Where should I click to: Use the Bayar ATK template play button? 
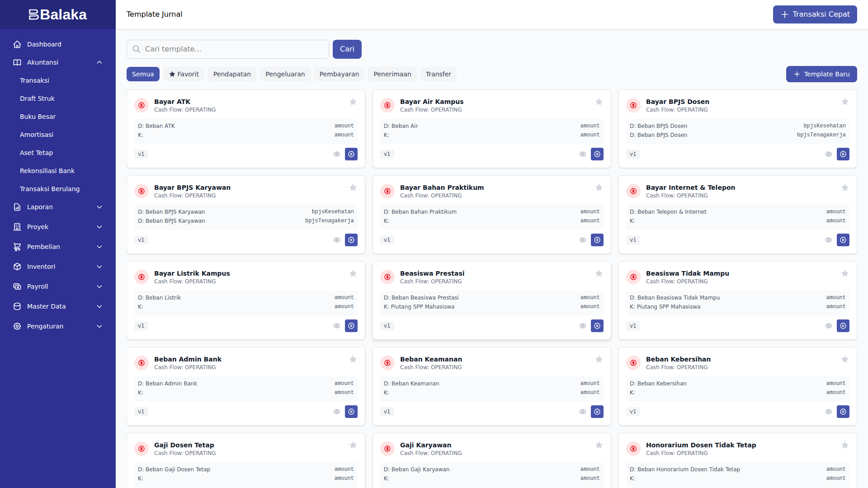point(351,154)
